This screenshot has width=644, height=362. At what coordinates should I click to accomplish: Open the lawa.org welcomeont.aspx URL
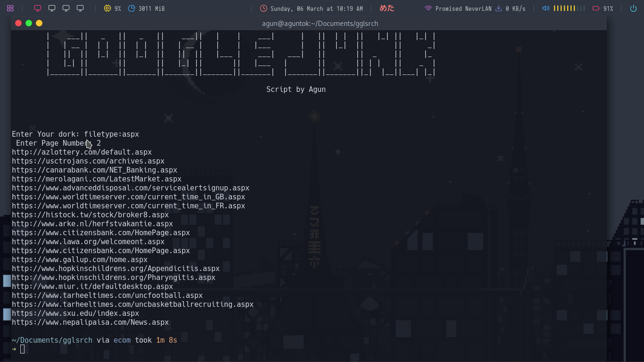[88, 242]
